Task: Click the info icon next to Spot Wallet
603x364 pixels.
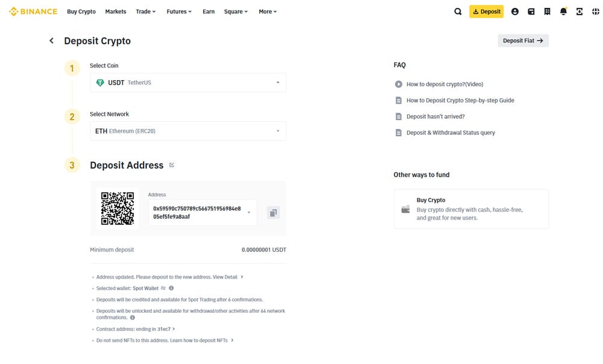Action: pos(171,288)
